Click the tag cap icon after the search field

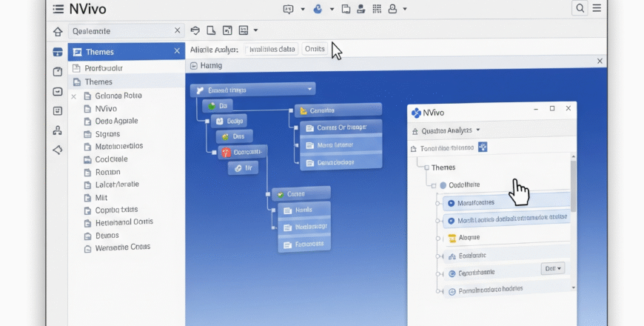tap(195, 30)
